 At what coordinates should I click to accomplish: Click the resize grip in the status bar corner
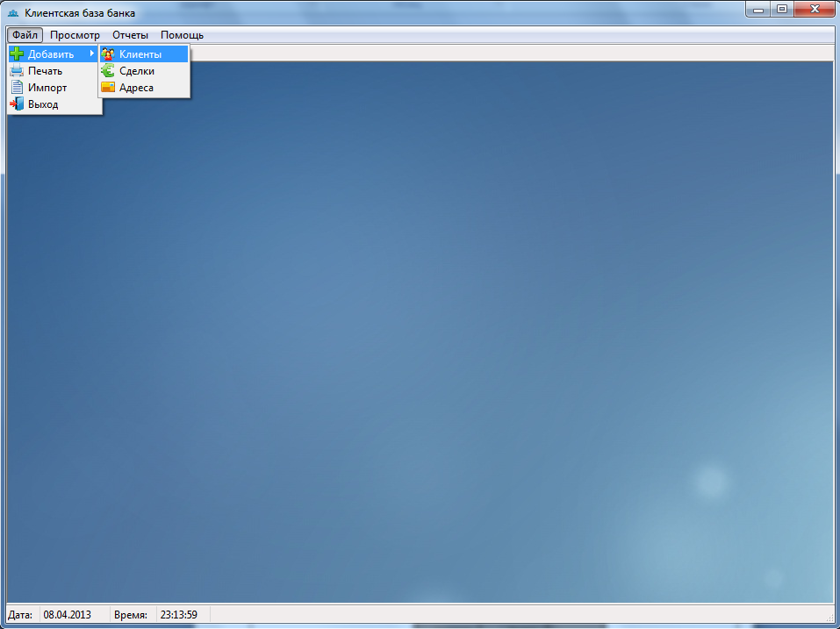pyautogui.click(x=829, y=617)
